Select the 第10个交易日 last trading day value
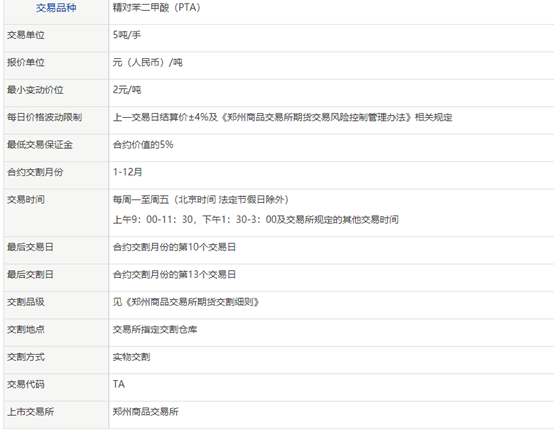This screenshot has height=431, width=554. pos(174,247)
